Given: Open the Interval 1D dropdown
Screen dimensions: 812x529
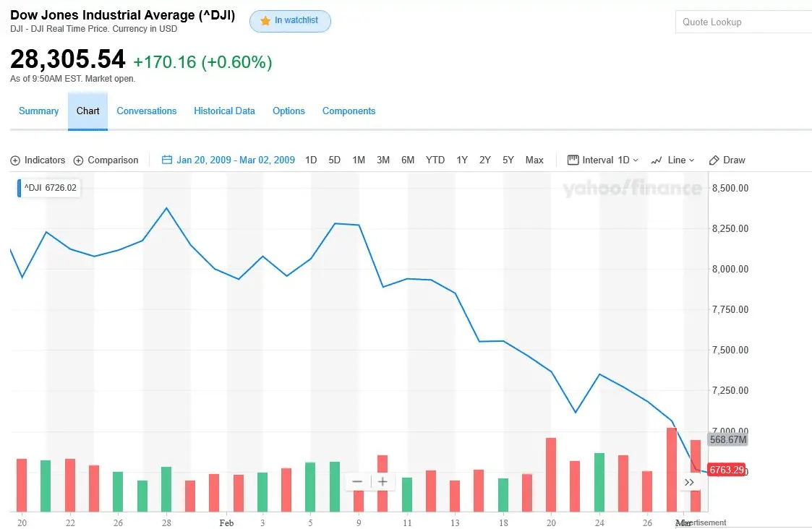Looking at the screenshot, I should [603, 160].
